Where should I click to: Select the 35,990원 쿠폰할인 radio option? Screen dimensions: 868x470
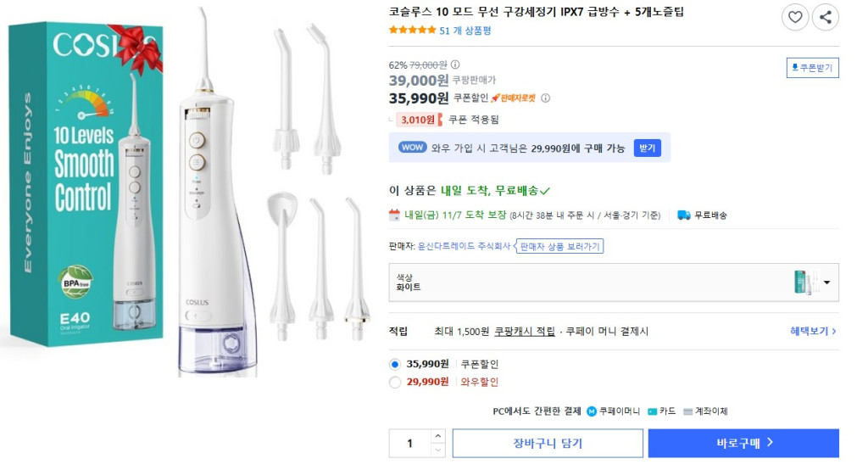(394, 364)
